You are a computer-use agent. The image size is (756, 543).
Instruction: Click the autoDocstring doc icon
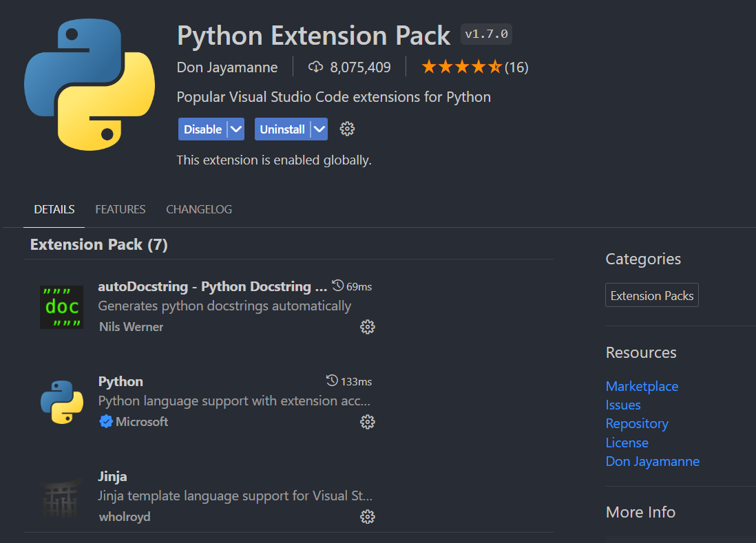point(61,307)
